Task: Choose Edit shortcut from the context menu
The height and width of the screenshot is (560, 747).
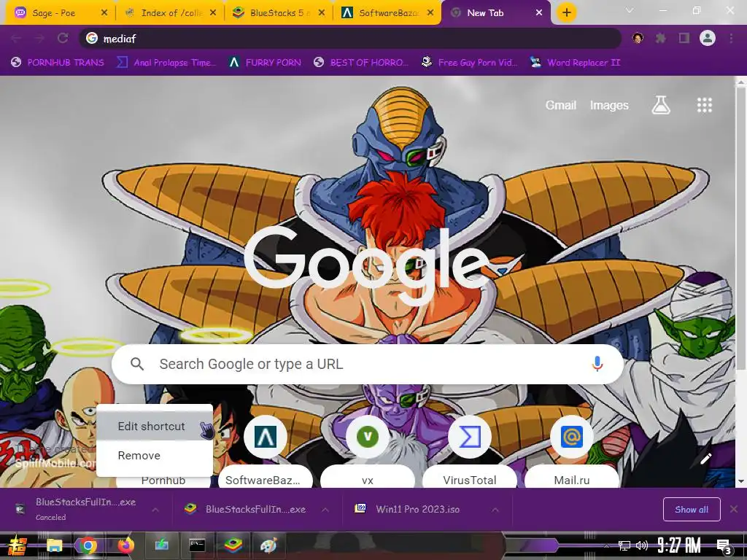Action: pyautogui.click(x=155, y=426)
